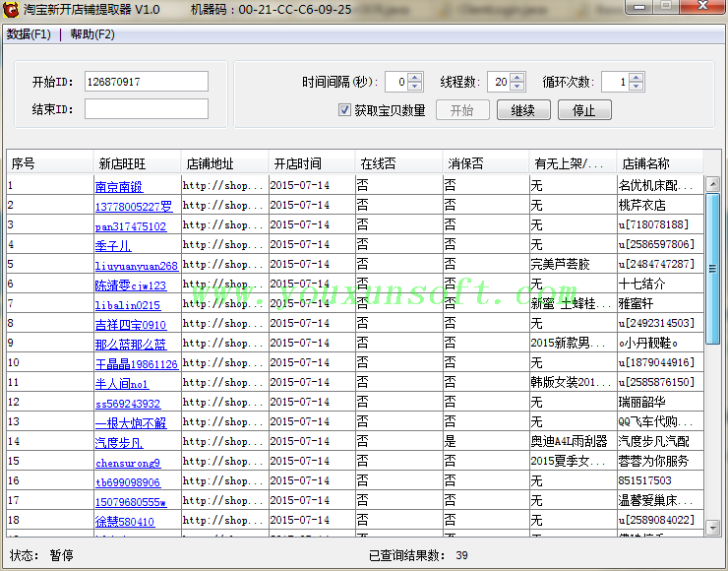Click the 已查询结果数 count 39
The width and height of the screenshot is (728, 571).
click(461, 555)
